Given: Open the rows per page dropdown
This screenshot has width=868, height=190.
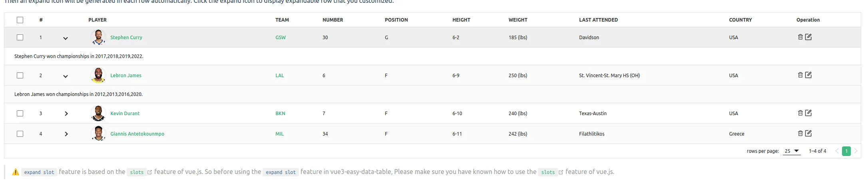Looking at the screenshot, I should [x=791, y=151].
